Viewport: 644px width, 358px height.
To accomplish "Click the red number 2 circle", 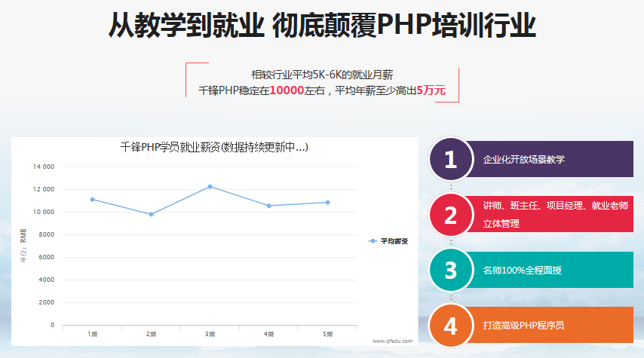I will click(451, 216).
